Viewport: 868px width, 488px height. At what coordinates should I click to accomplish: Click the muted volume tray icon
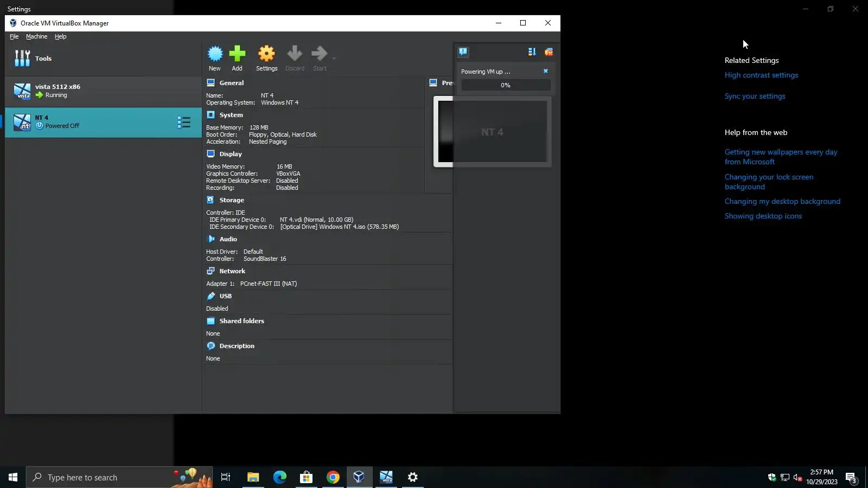point(797,477)
